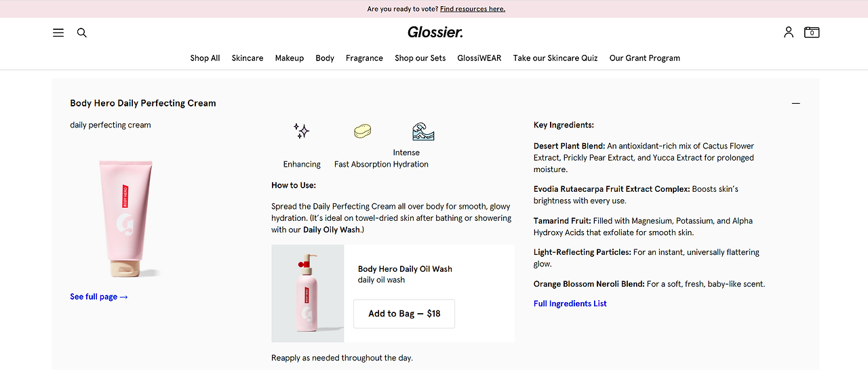
Task: Click the Fast Absorption sponge icon
Action: [363, 131]
